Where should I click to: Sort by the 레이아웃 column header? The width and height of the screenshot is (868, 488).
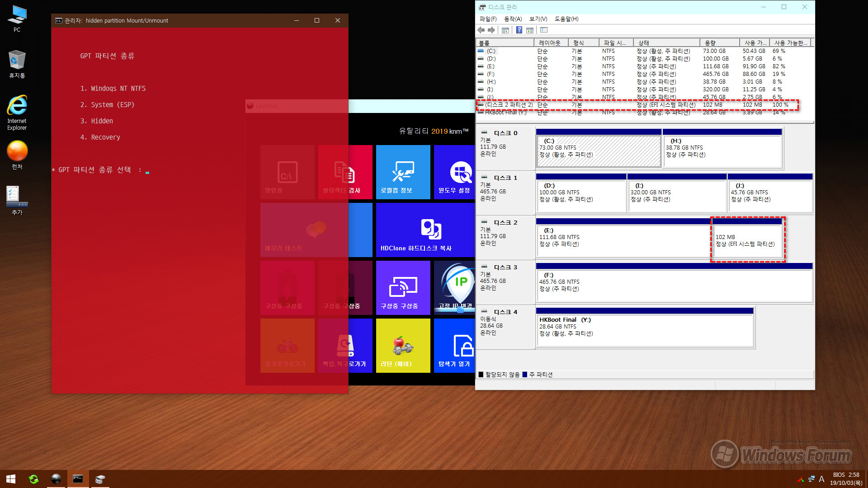coord(551,43)
